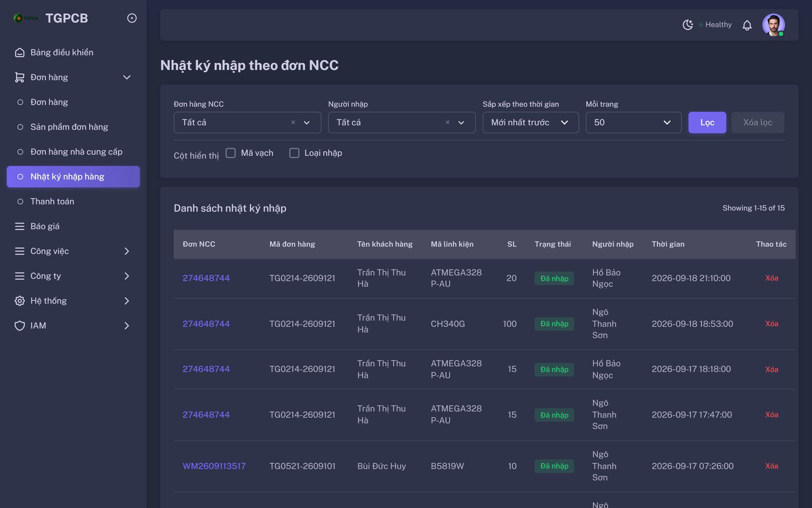Click Đã nhập badge in B5819W row

(554, 466)
